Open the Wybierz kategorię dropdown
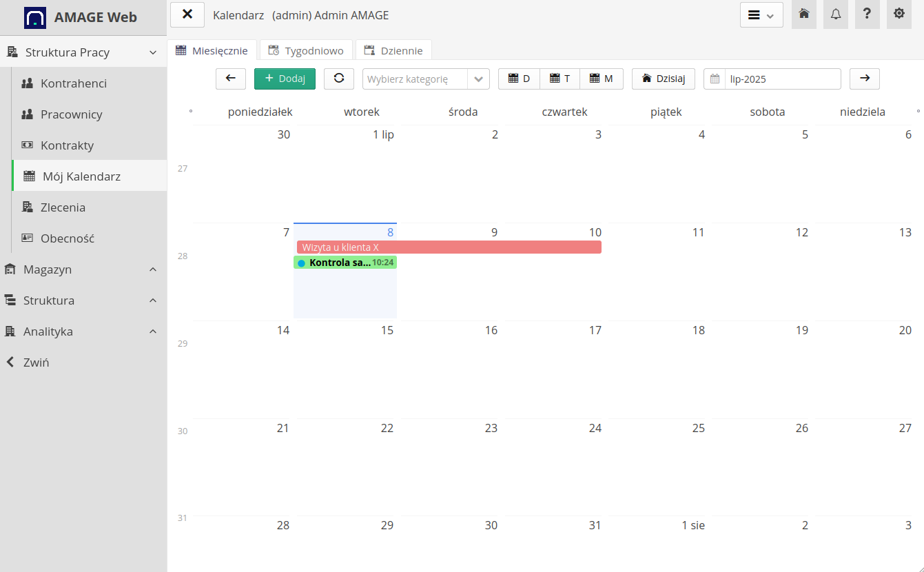Image resolution: width=924 pixels, height=572 pixels. click(426, 79)
